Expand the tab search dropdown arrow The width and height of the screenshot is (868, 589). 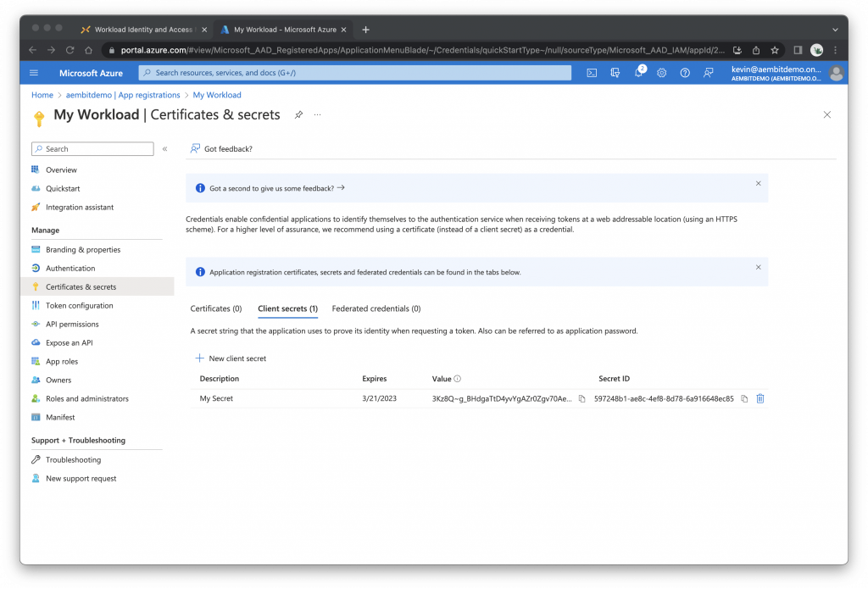(835, 30)
